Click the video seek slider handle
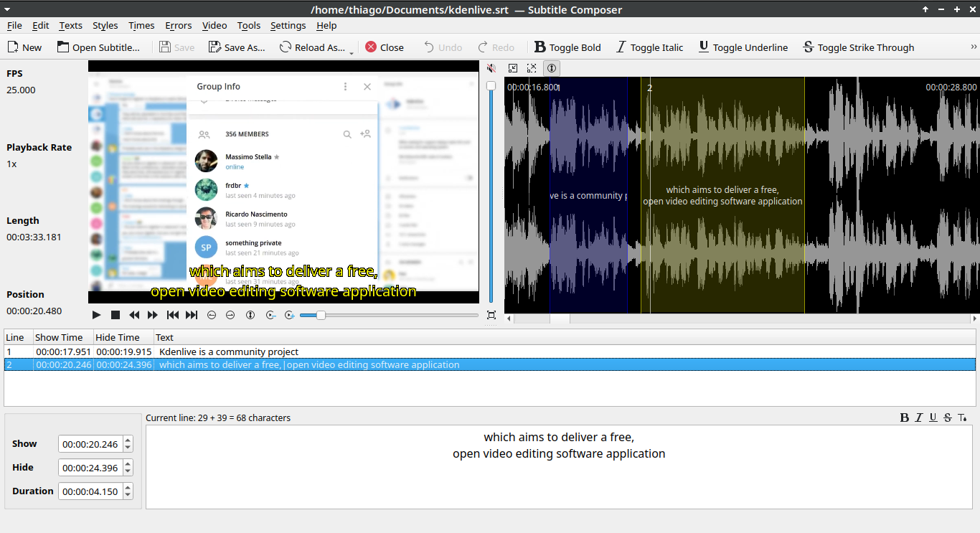980x533 pixels. pyautogui.click(x=321, y=315)
